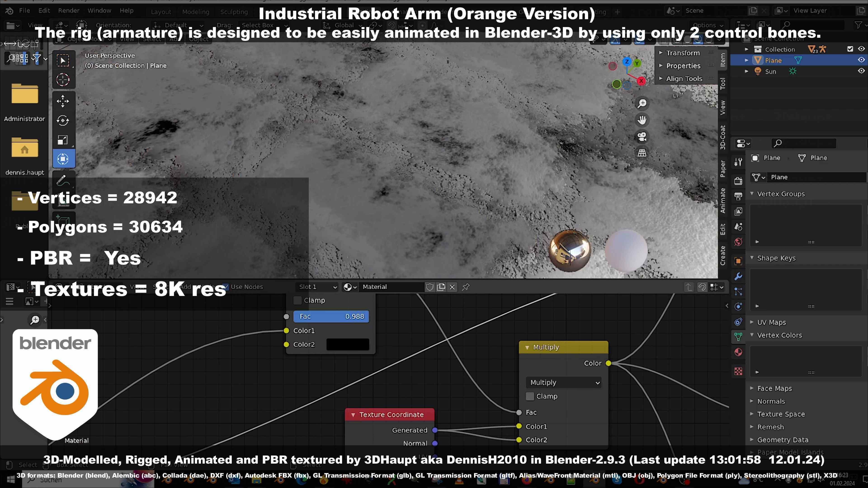Open the Window menu
This screenshot has height=488, width=868.
coord(99,10)
